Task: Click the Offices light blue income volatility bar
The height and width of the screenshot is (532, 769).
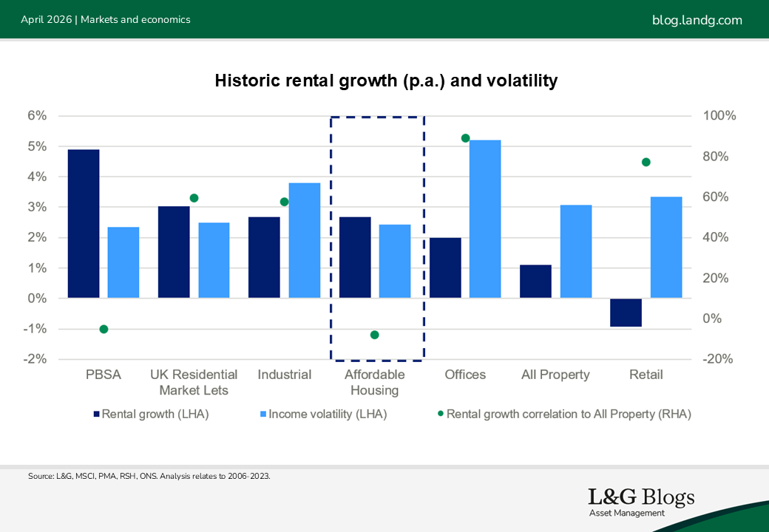Action: [485, 219]
